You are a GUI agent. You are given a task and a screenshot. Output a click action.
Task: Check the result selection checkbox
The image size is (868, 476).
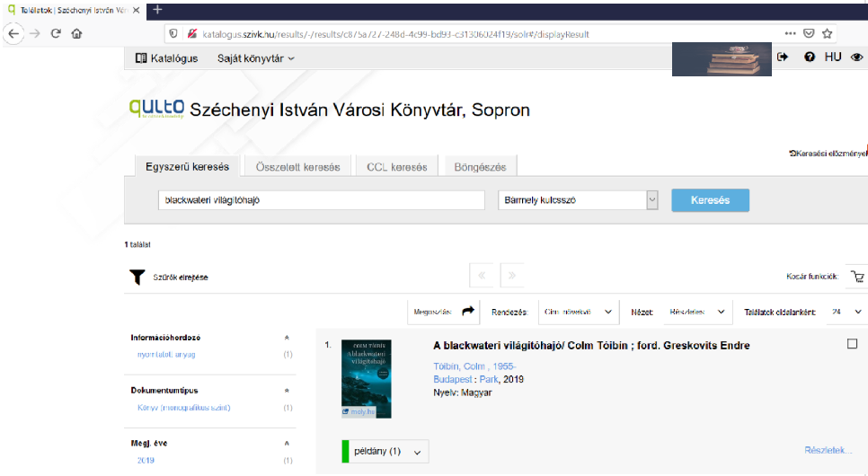[852, 344]
